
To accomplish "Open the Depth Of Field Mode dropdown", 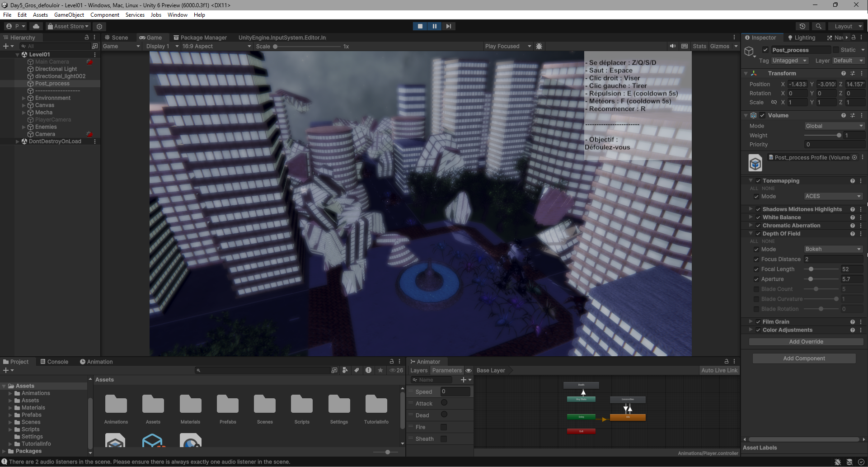I will [833, 249].
